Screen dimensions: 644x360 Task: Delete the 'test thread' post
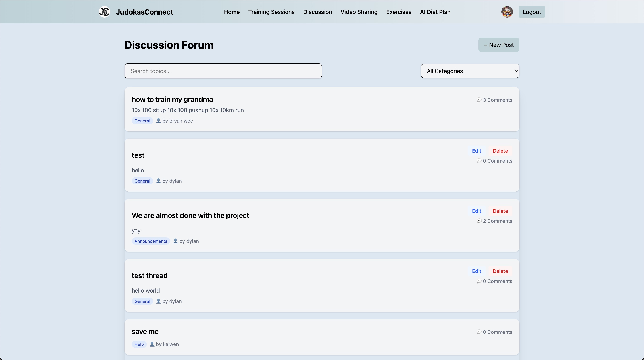pos(500,271)
